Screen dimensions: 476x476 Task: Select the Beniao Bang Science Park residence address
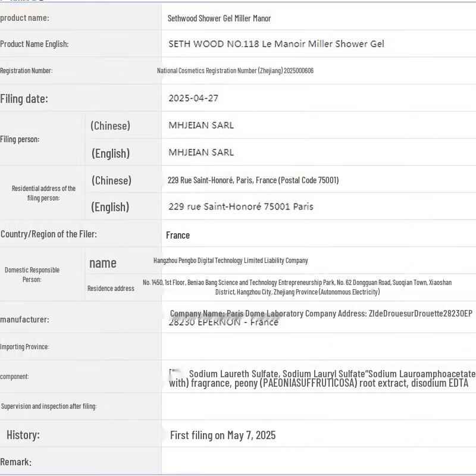point(297,287)
